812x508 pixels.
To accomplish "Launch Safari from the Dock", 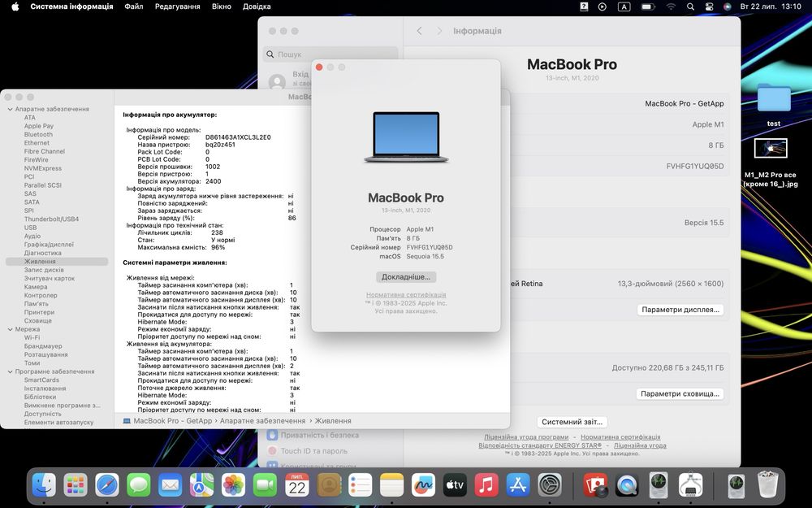I will click(107, 486).
